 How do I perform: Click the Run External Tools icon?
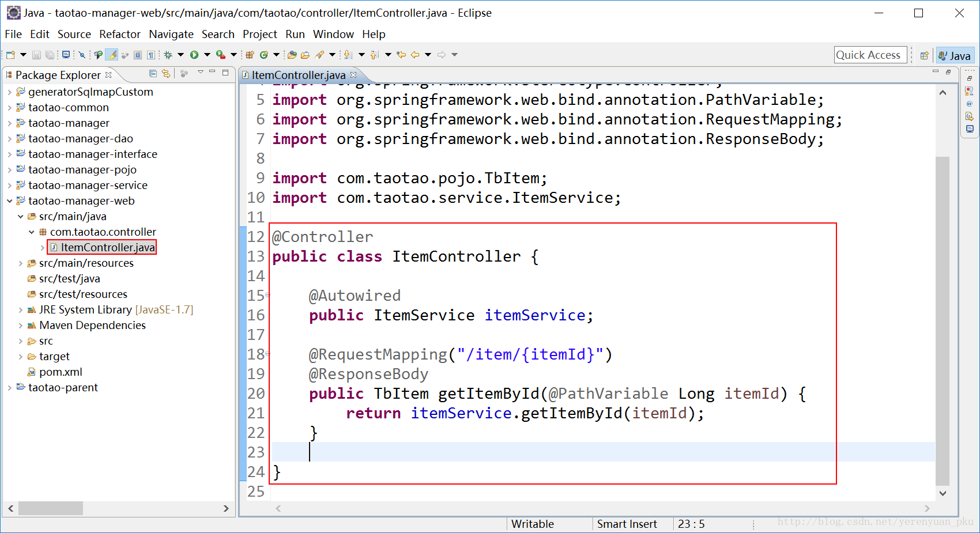click(x=221, y=55)
